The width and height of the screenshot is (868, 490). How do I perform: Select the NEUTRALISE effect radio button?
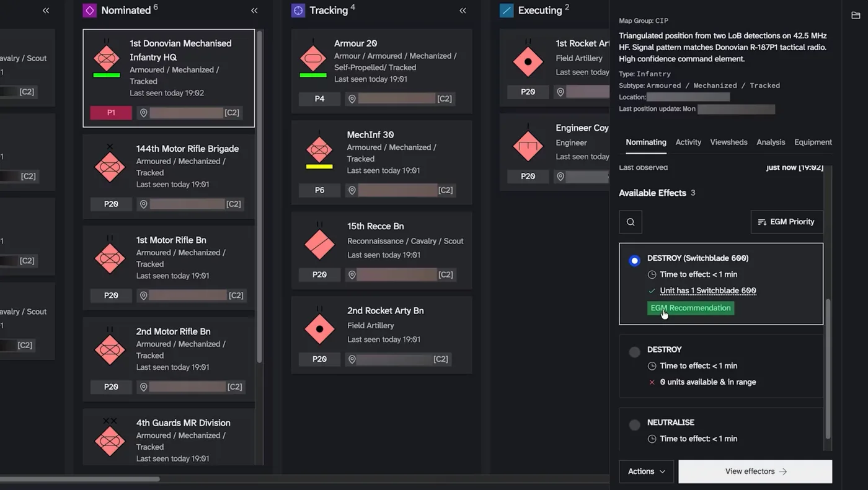[634, 425]
